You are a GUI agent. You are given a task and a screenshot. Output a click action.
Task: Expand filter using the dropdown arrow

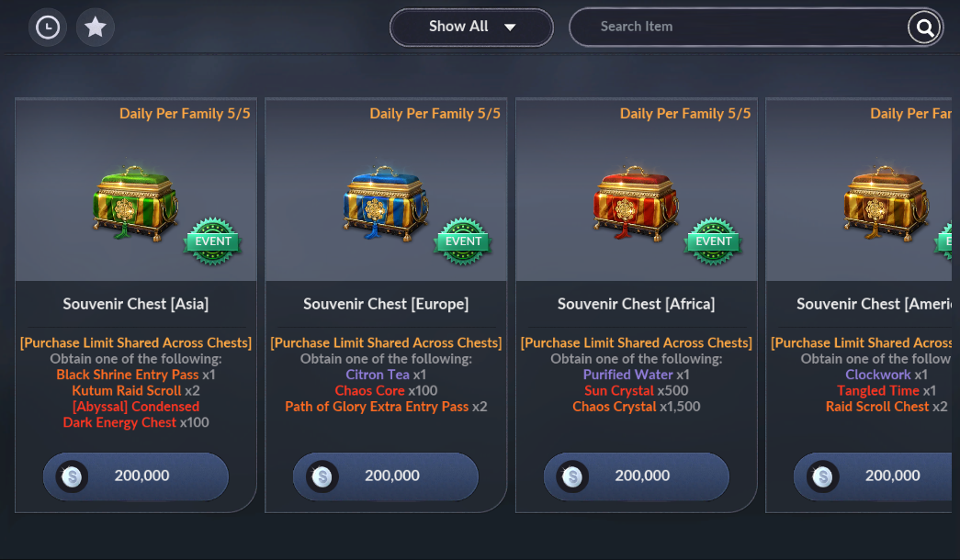[509, 27]
